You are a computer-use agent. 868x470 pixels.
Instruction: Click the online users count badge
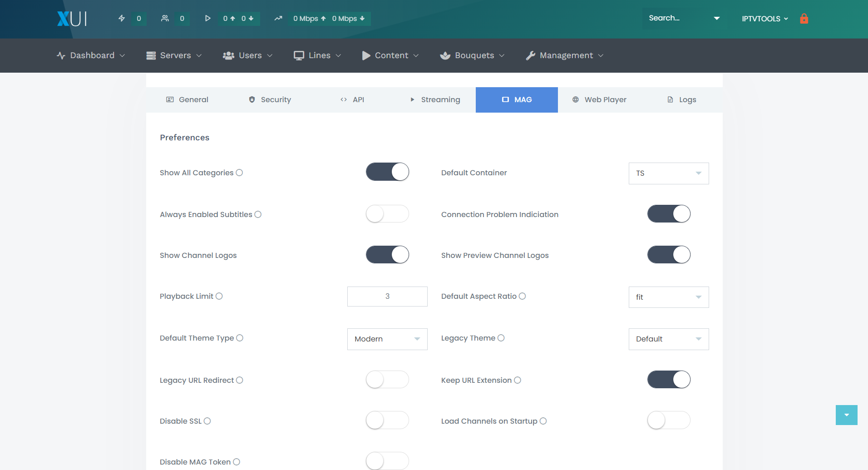coord(182,19)
